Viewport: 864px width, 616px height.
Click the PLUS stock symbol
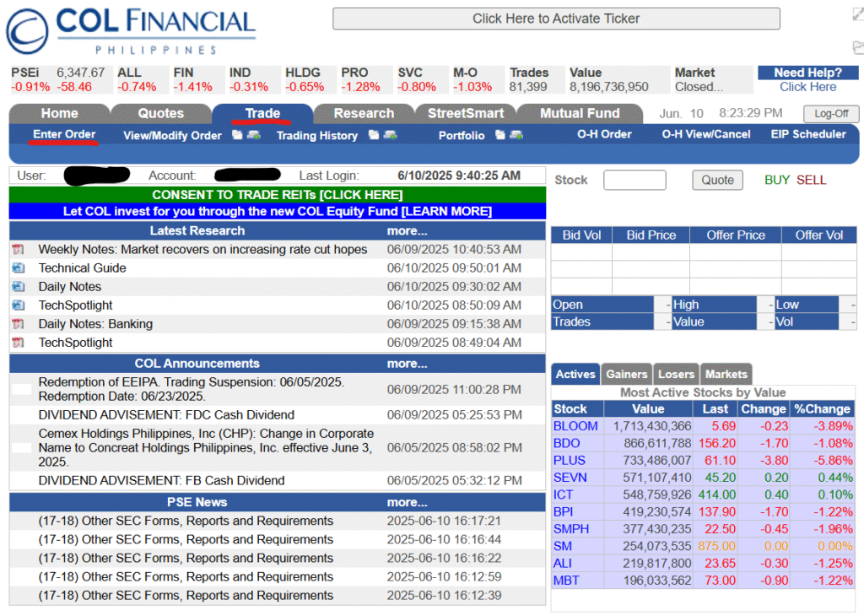[570, 461]
